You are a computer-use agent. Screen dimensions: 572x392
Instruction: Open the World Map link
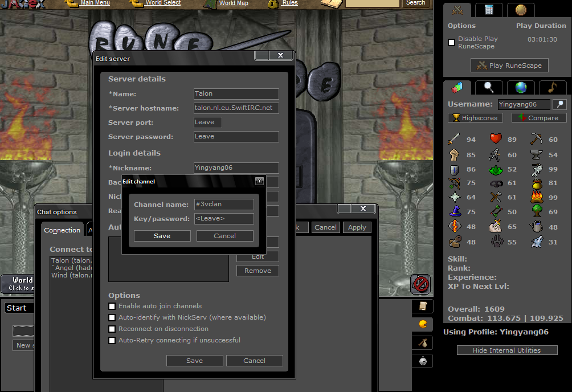[234, 3]
